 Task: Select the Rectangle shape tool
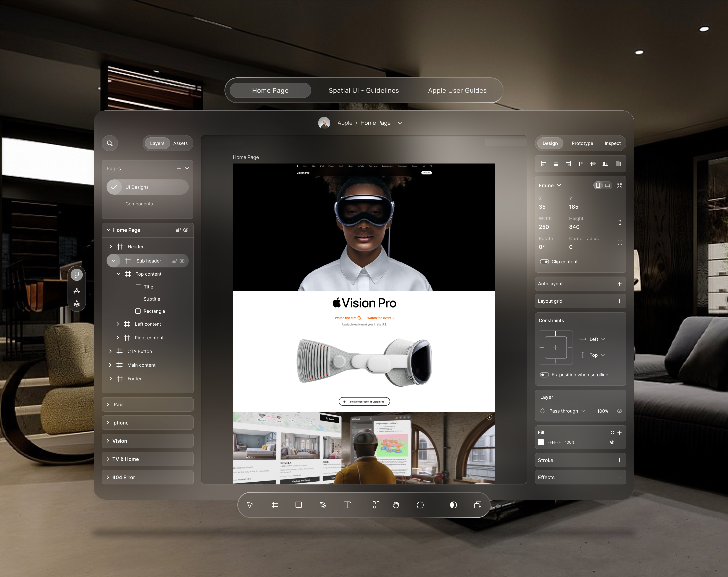click(298, 505)
